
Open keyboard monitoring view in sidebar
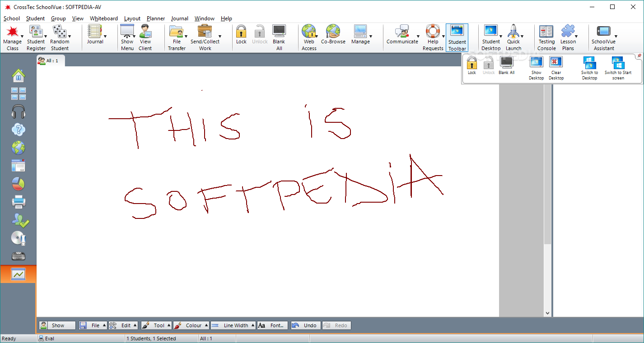(x=19, y=256)
